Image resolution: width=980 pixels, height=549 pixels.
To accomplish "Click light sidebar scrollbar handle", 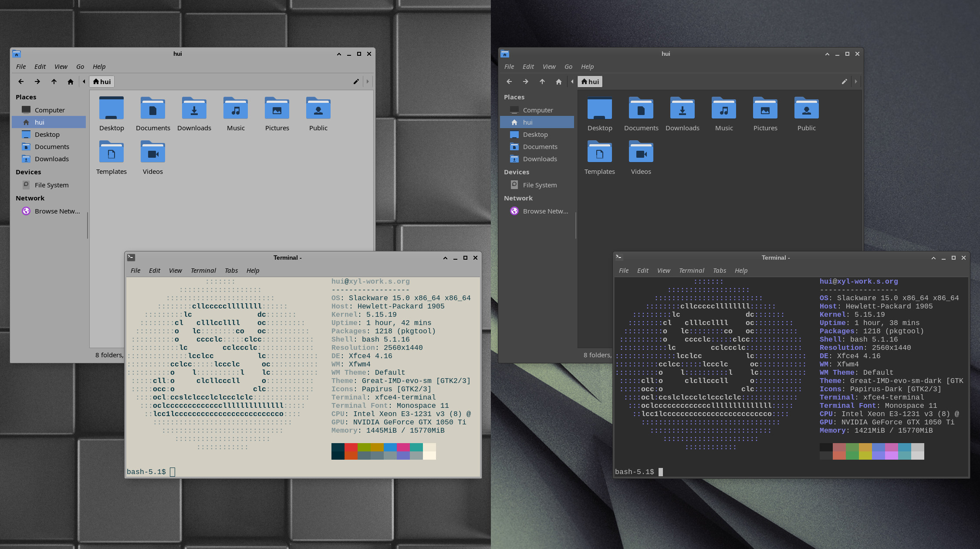I will 88,225.
